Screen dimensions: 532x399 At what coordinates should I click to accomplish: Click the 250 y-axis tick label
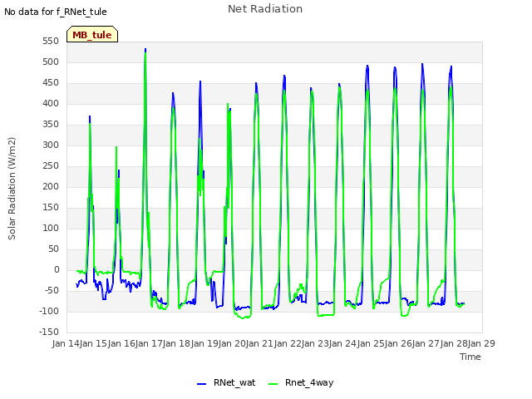51,166
